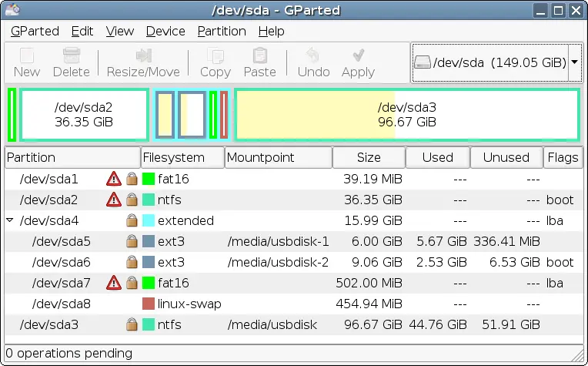The height and width of the screenshot is (366, 588).
Task: Click the Paste partition toolbar icon
Action: click(x=260, y=55)
